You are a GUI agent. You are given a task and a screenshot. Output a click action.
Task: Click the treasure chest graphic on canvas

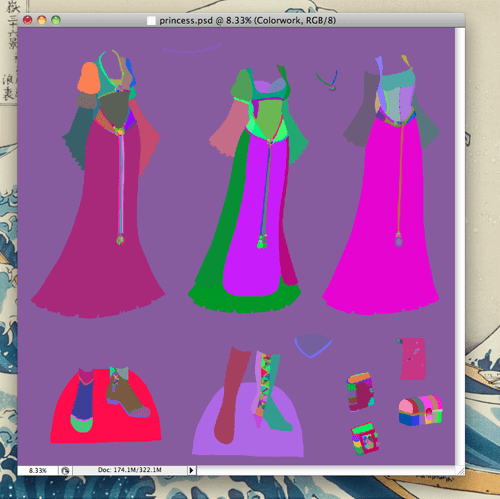421,410
